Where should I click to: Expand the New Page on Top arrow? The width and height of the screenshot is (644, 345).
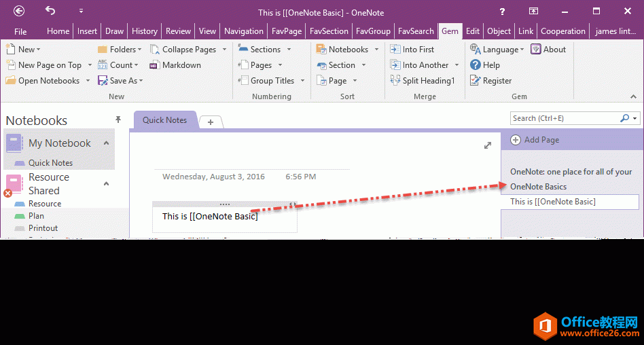pos(90,65)
